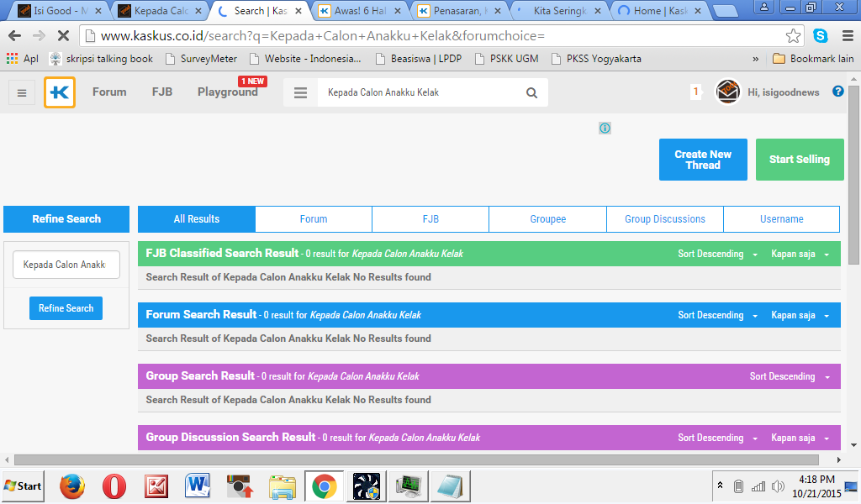Image resolution: width=861 pixels, height=504 pixels.
Task: Open the Playground navigation link
Action: pyautogui.click(x=227, y=92)
